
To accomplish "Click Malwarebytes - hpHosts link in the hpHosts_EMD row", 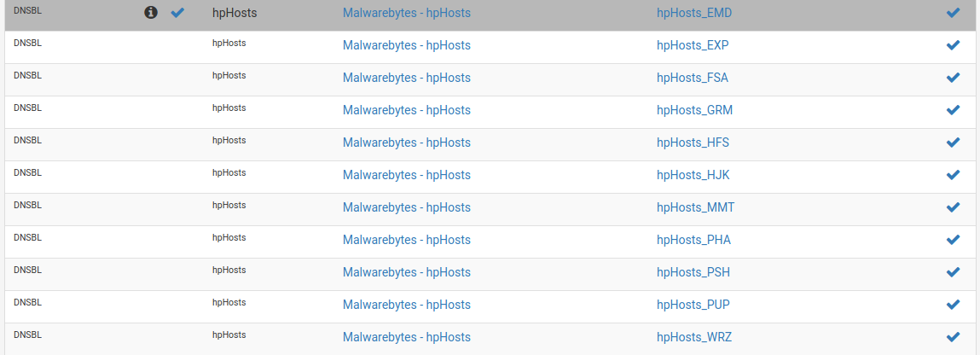I will point(406,13).
